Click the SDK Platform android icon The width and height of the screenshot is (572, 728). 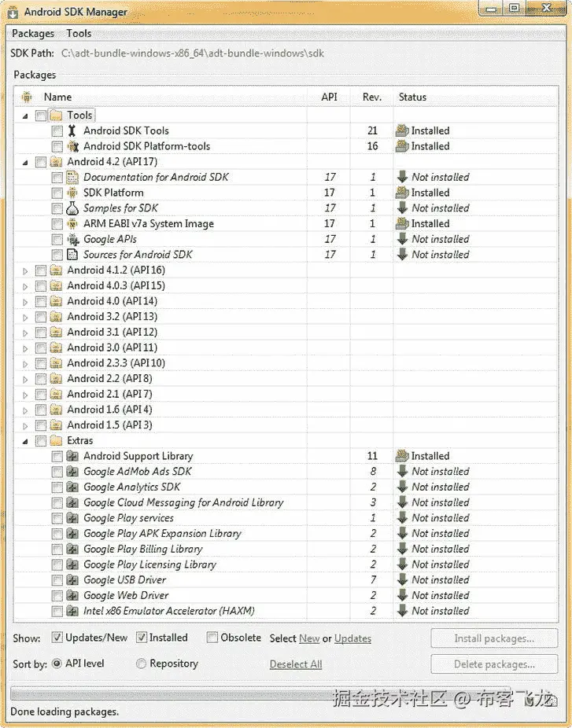point(72,193)
